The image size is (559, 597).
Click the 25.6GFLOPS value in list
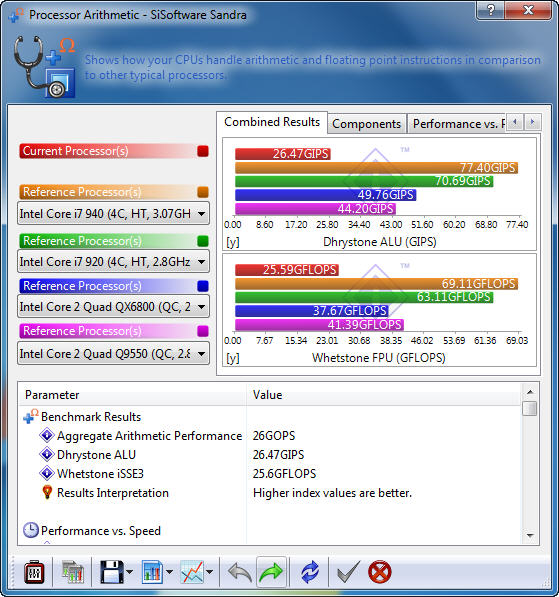tap(284, 474)
